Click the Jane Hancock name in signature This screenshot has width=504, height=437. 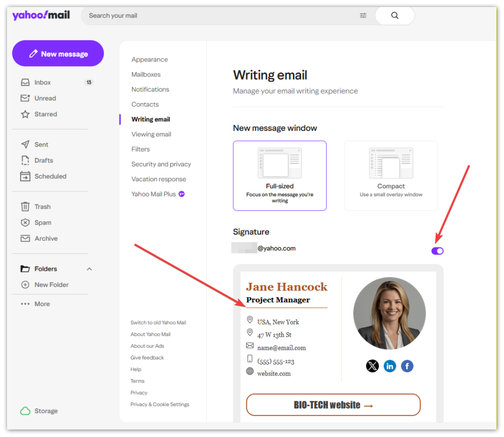point(287,287)
